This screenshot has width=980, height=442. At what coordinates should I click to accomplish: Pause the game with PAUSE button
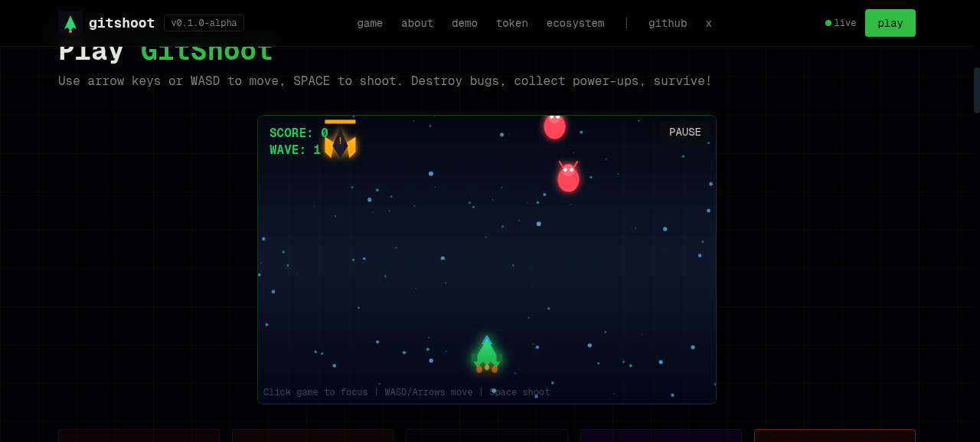tap(685, 133)
